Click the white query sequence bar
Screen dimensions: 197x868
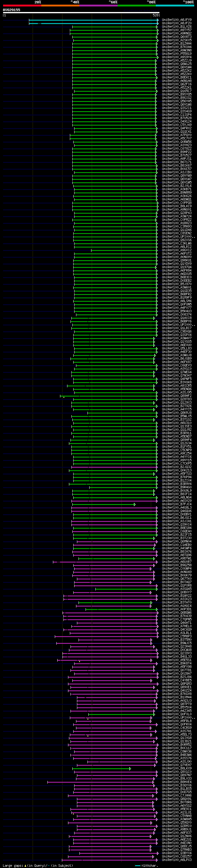pyautogui.click(x=81, y=13)
